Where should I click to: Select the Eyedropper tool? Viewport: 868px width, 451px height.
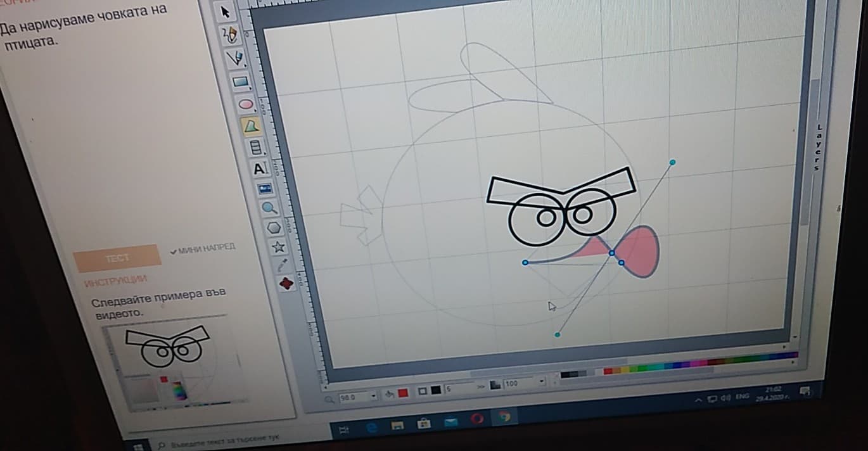coord(283,265)
